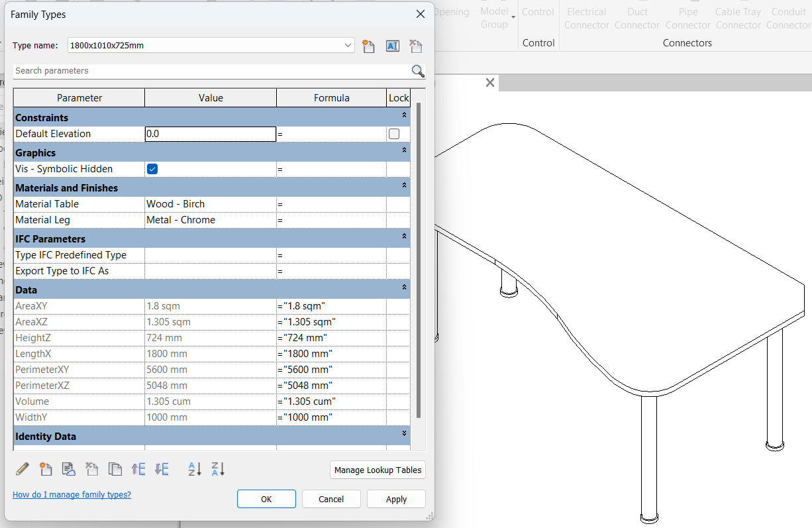Viewport: 812px width, 528px height.
Task: Open 'How do I manage family types?' link
Action: (x=72, y=494)
